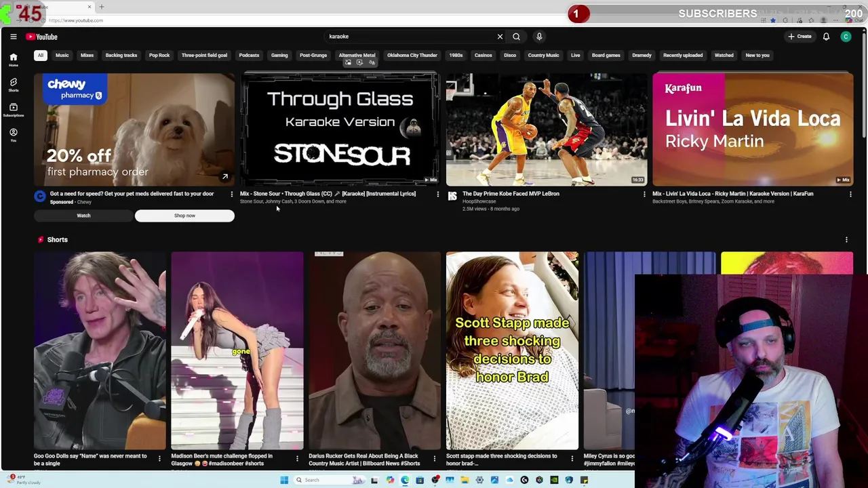Open more options for Stone Sour mix
Image resolution: width=868 pixels, height=488 pixels.
(x=438, y=195)
